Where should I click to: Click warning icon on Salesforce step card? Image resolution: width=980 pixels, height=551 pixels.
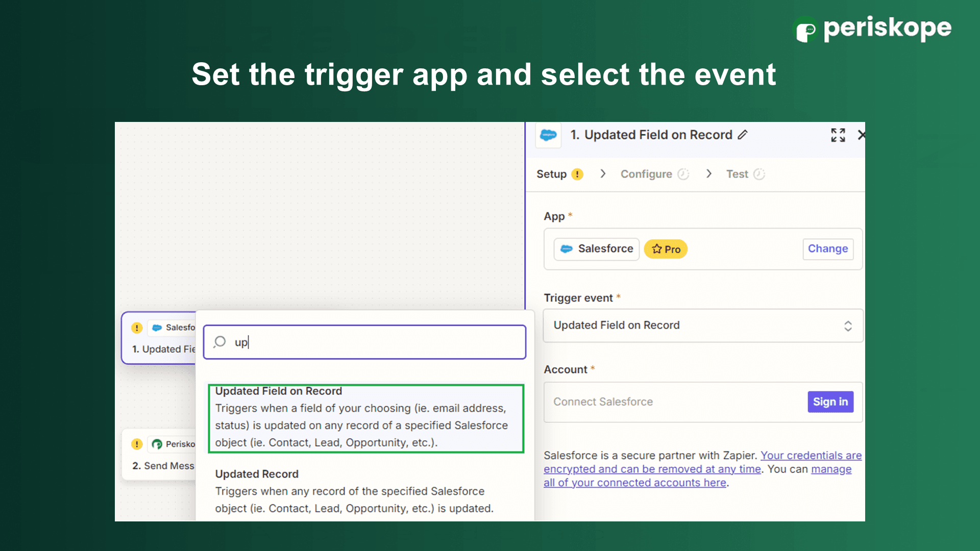click(x=137, y=328)
